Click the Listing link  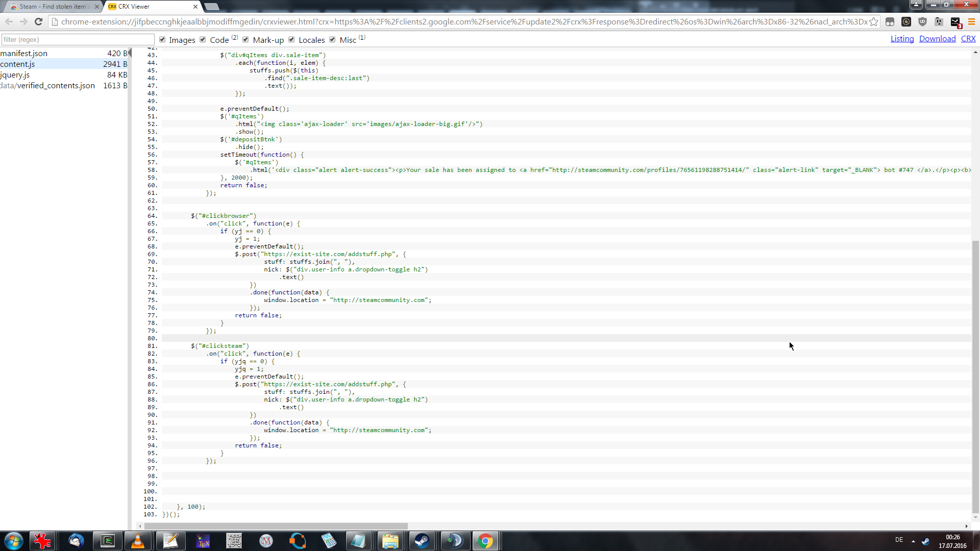coord(902,39)
